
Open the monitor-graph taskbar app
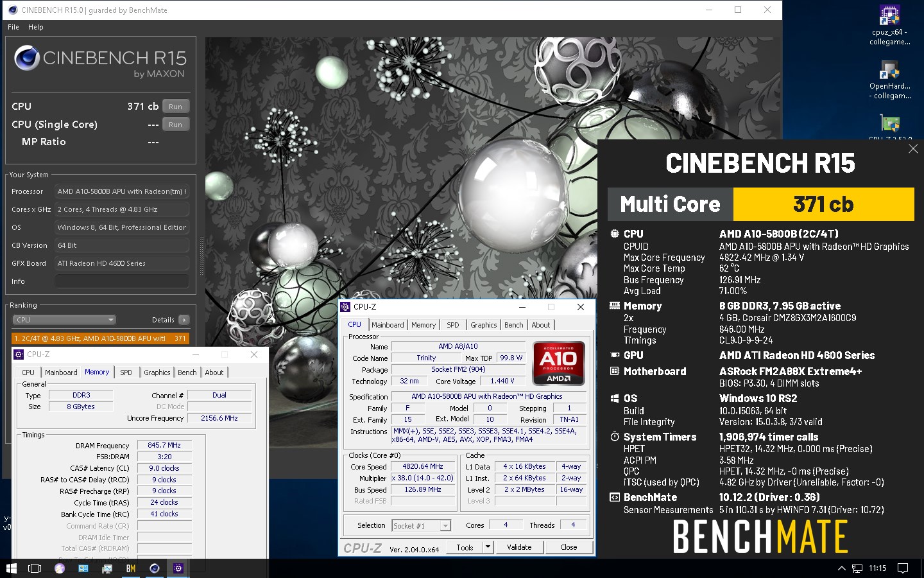107,568
